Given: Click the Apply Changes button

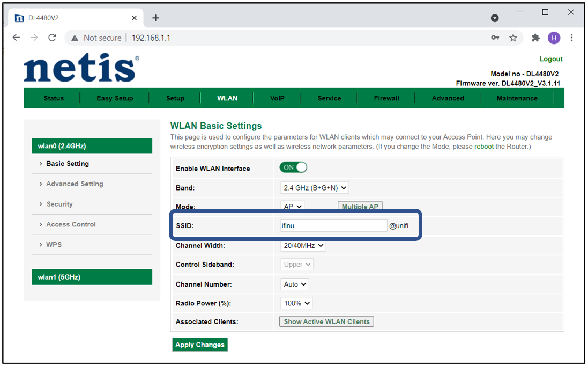Looking at the screenshot, I should (x=200, y=345).
